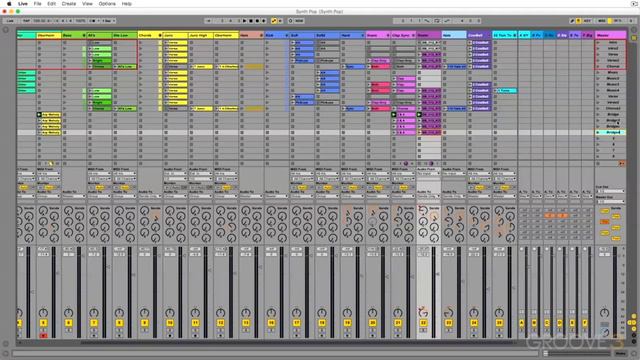Viewport: 640px width, 360px height.
Task: Switch on MIDI map mode
Action: [602, 20]
